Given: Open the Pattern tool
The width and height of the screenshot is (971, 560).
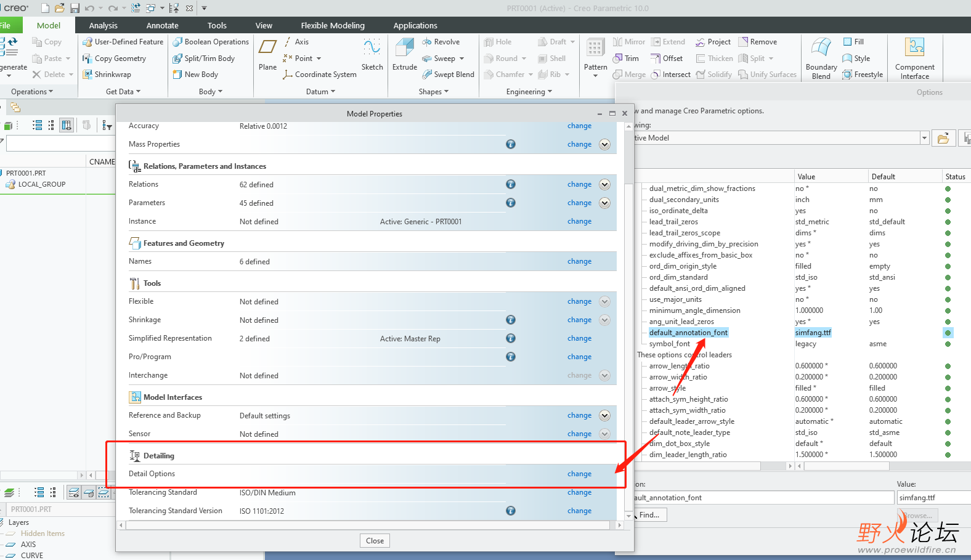Looking at the screenshot, I should [x=595, y=58].
